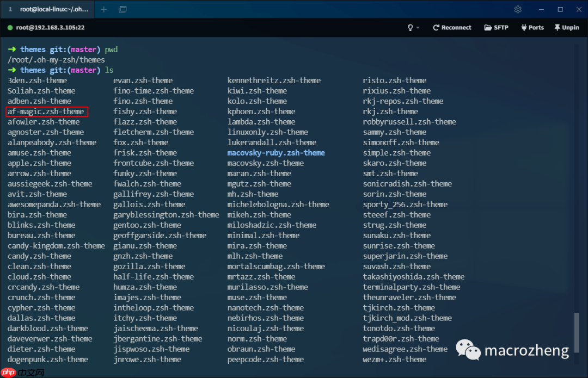The height and width of the screenshot is (378, 588).
Task: Click kennethreitz.zsh-theme file name
Action: 274,80
